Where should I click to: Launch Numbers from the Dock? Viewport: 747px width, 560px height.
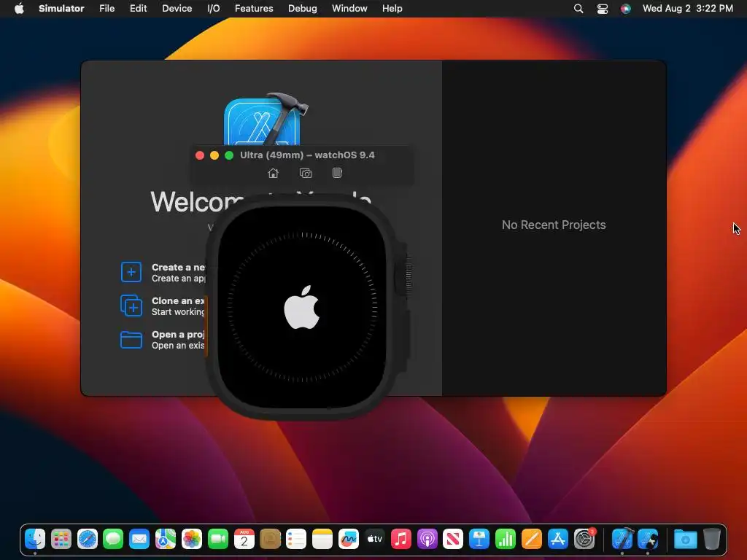point(505,539)
